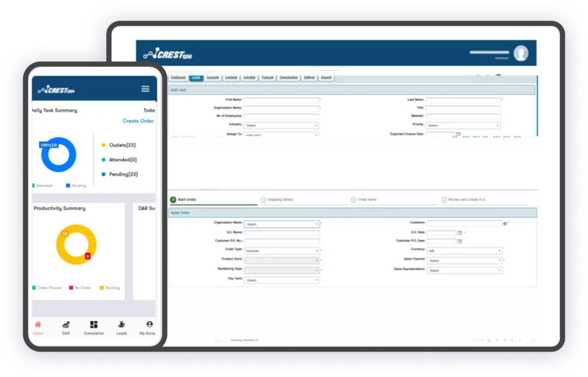The width and height of the screenshot is (588, 377).
Task: Open the Opportunities tab
Action: [288, 77]
